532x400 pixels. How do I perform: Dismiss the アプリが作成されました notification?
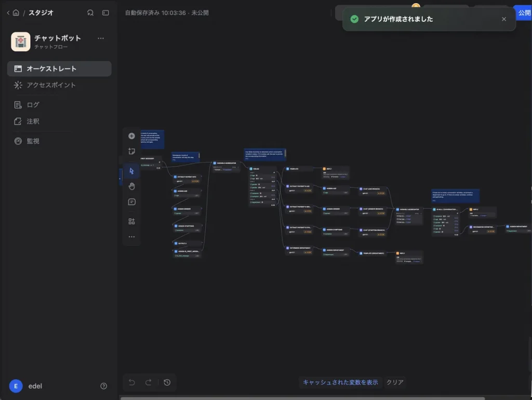(504, 19)
